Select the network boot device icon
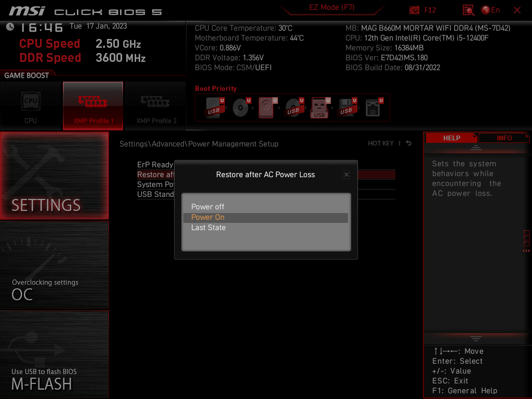Image resolution: width=532 pixels, height=399 pixels. pyautogui.click(x=374, y=108)
